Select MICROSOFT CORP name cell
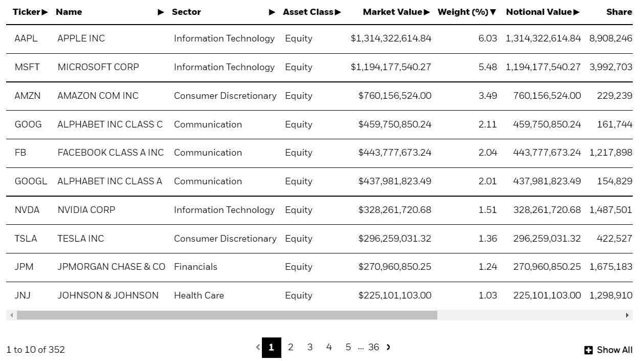The width and height of the screenshot is (644, 361). tap(98, 67)
